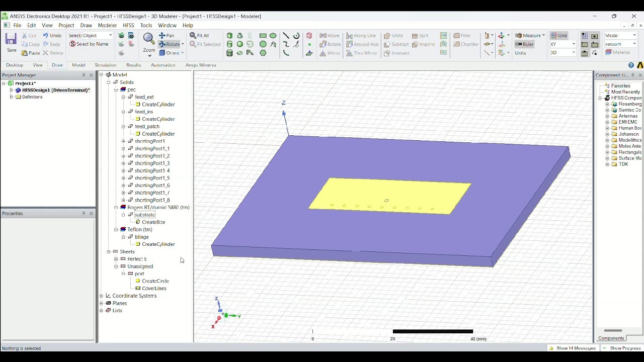The width and height of the screenshot is (644, 362).
Task: Click the Components tab at panel bottom
Action: [x=611, y=338]
